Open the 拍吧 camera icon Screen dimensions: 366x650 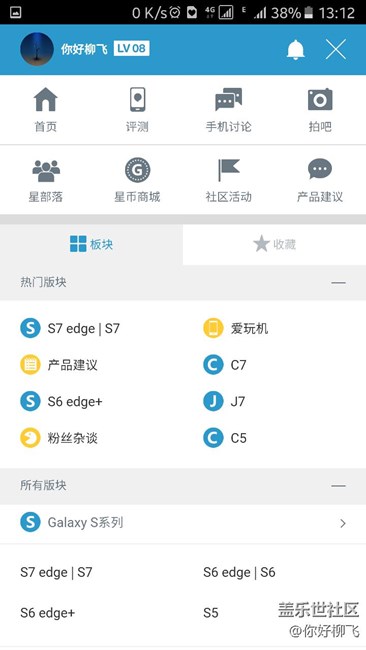(x=320, y=99)
